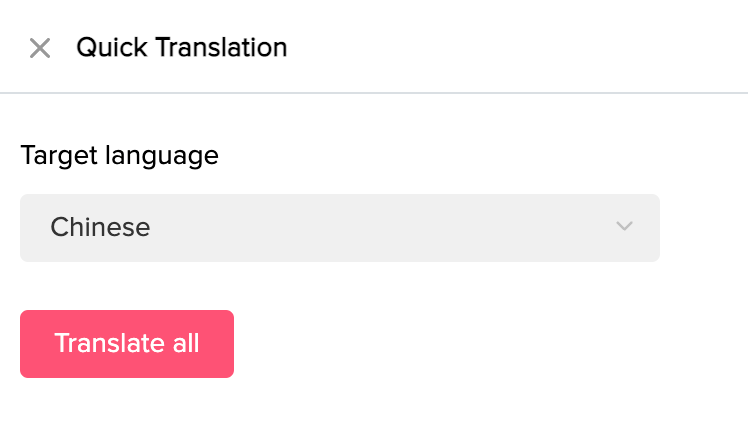This screenshot has width=748, height=430.
Task: Hit the gray X in the header
Action: coord(40,48)
